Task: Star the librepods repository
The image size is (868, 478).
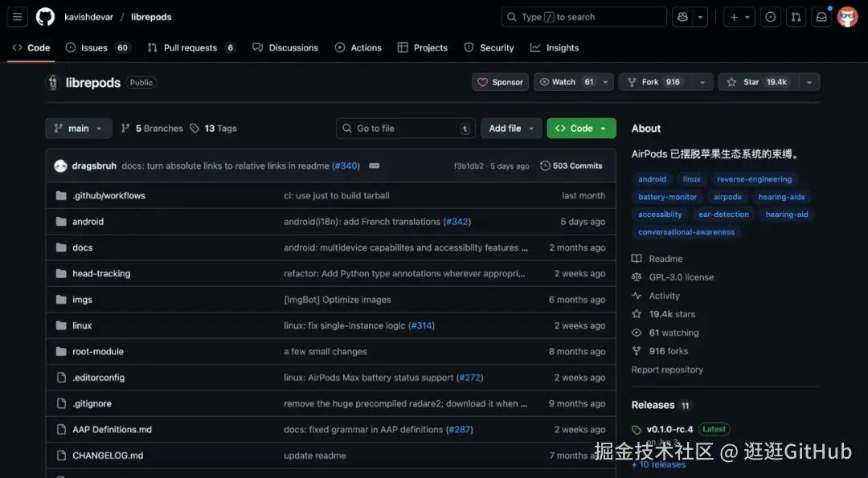Action: 758,82
